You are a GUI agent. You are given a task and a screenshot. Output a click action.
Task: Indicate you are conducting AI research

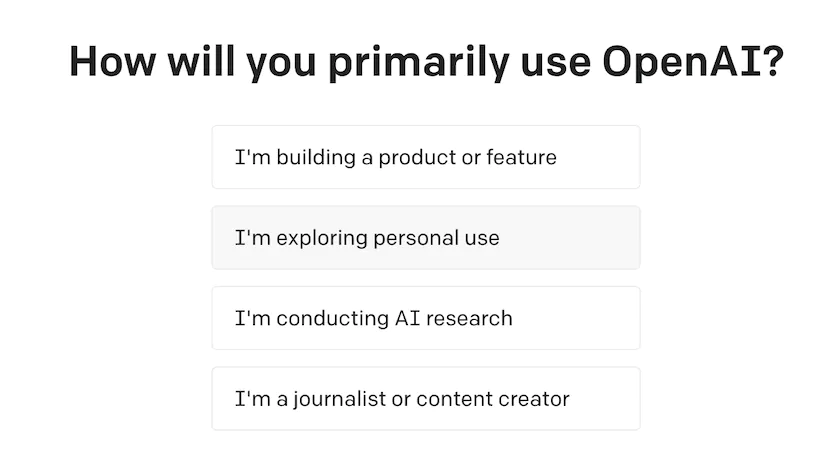pos(425,318)
